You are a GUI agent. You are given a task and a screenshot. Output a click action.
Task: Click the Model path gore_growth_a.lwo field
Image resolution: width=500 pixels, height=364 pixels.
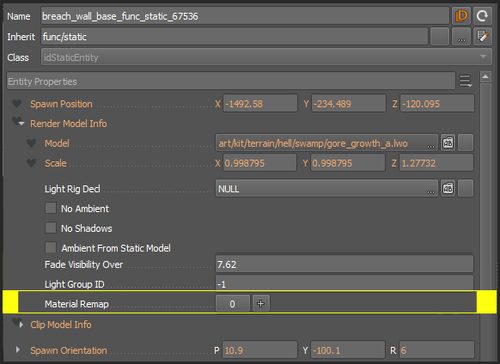[327, 143]
